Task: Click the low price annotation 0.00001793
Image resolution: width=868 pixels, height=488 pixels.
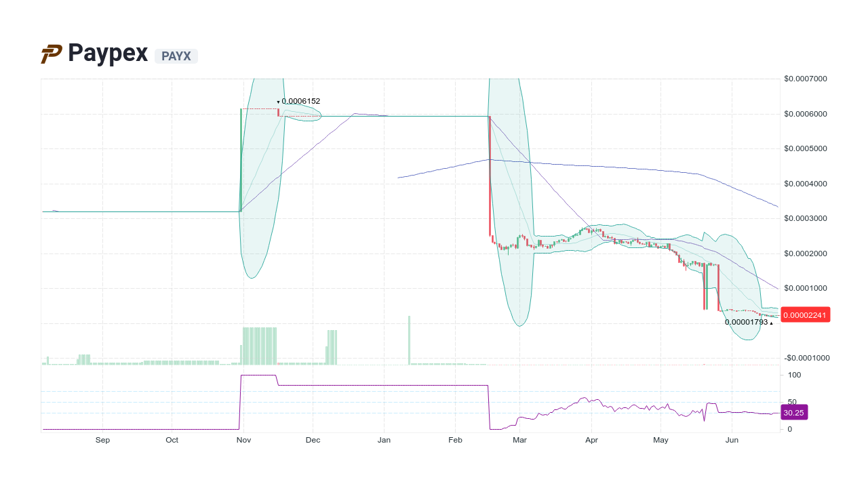Action: click(746, 323)
